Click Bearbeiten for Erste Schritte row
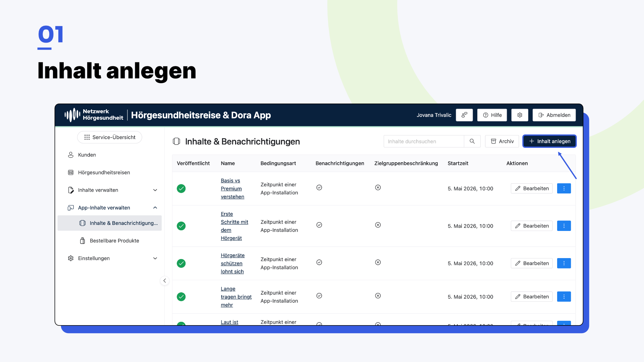Image resolution: width=644 pixels, height=362 pixels. (x=532, y=226)
